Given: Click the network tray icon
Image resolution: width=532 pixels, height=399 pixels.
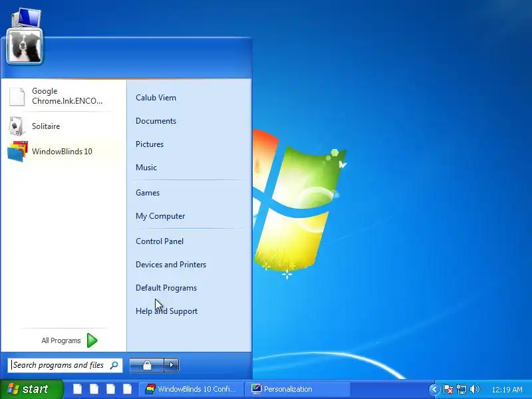Looking at the screenshot, I should 462,389.
